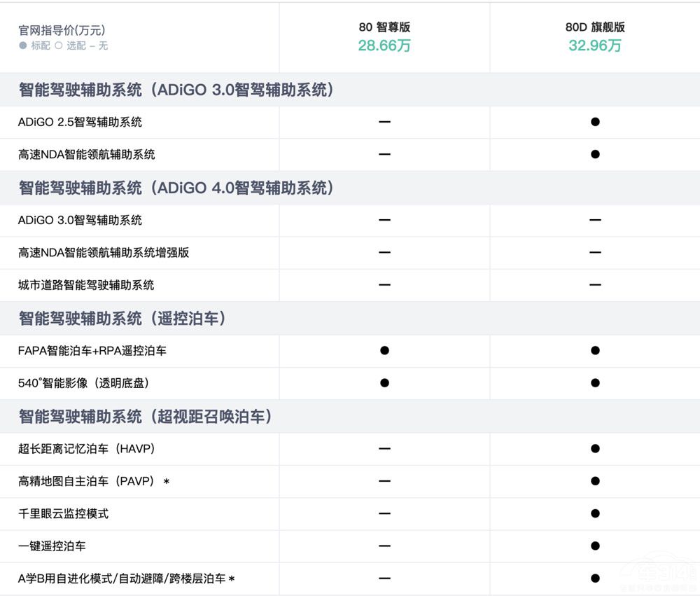Click the filled 标配 legend dot

[x=23, y=46]
